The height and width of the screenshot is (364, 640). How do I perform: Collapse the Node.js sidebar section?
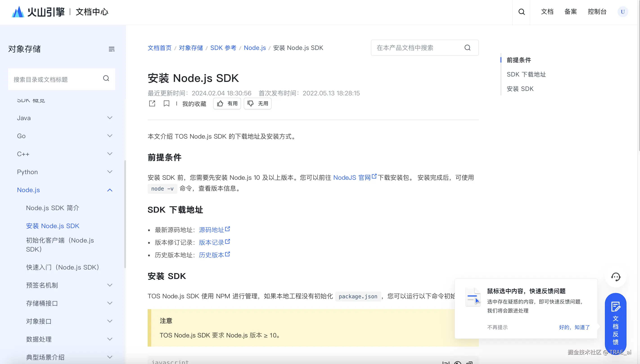[110, 190]
